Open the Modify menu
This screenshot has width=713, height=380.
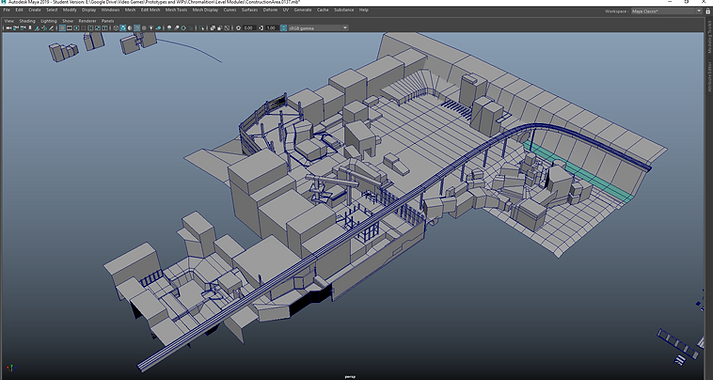tap(70, 10)
